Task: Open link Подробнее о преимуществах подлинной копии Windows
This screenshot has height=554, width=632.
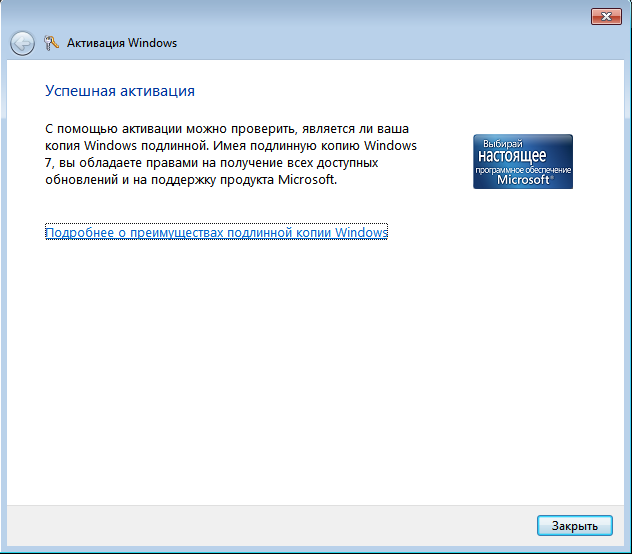Action: coord(216,232)
